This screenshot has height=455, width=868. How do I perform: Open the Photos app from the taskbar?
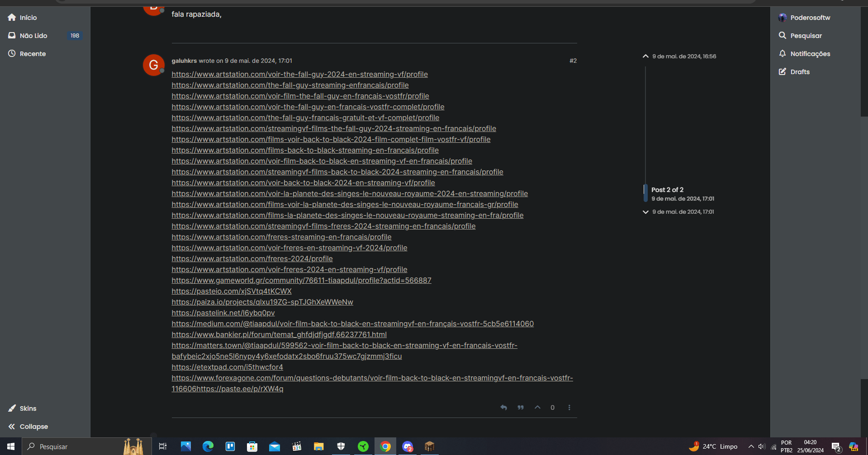pos(186,446)
